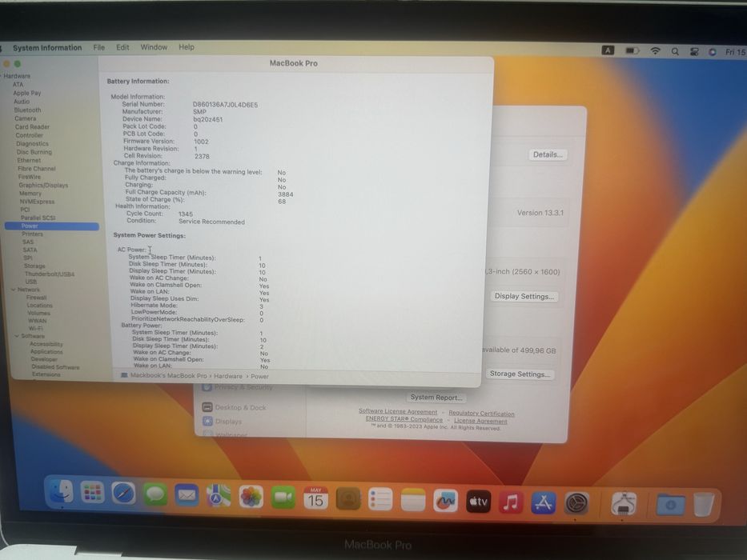The height and width of the screenshot is (560, 747).
Task: Collapse the Software section in sidebar
Action: pos(17,336)
